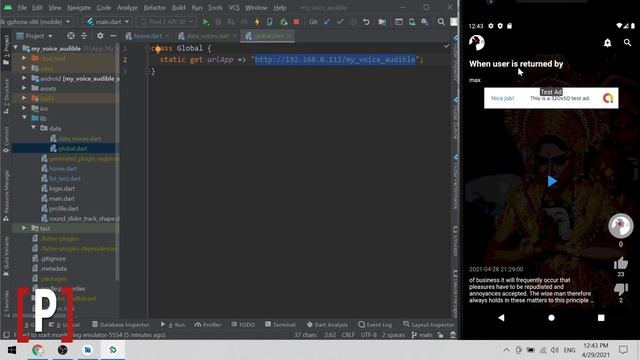Open the Profiler tool window
Image resolution: width=640 pixels, height=360 pixels.
click(x=208, y=325)
